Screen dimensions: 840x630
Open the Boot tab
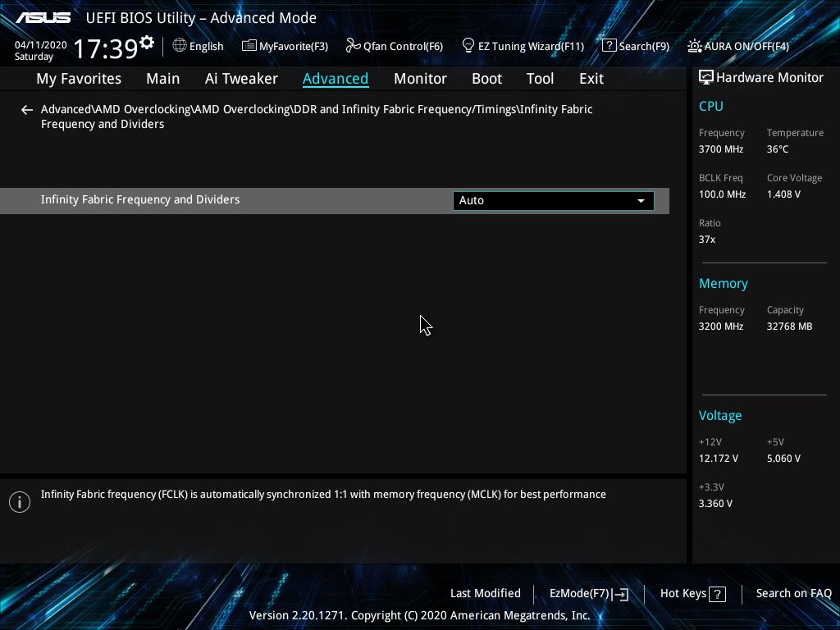486,79
